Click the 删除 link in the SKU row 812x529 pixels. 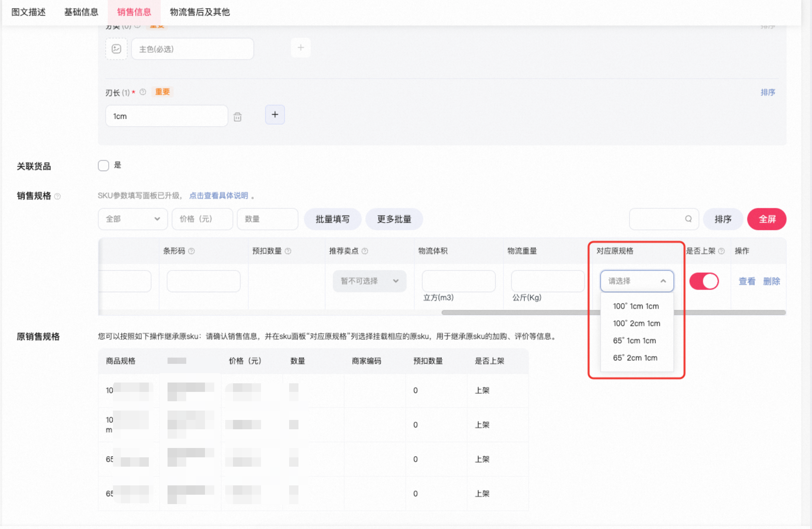tap(771, 281)
